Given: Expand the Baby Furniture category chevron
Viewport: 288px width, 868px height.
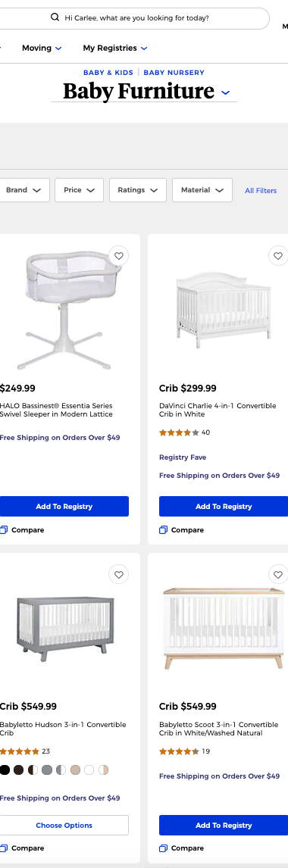Looking at the screenshot, I should pos(225,92).
